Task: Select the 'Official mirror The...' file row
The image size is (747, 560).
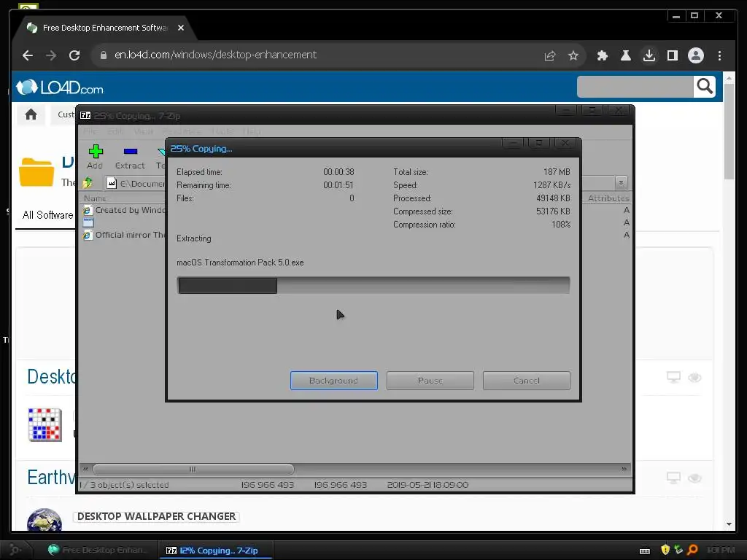Action: 124,235
